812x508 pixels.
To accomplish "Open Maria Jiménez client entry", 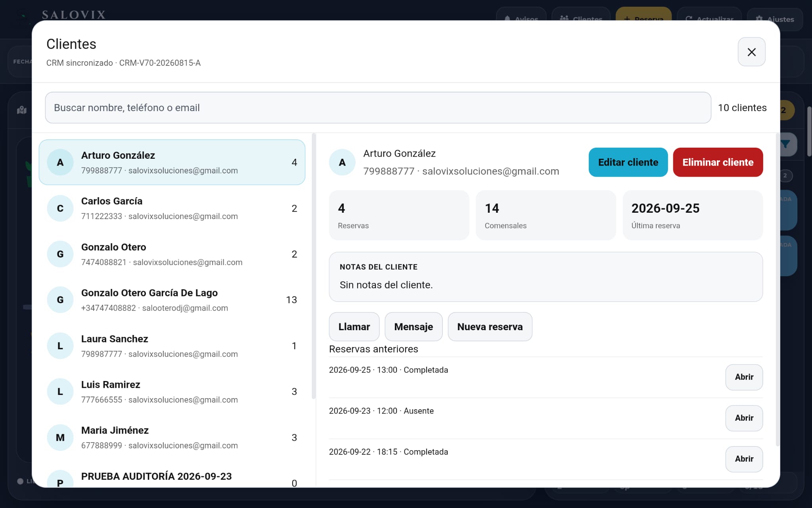I will (x=172, y=437).
